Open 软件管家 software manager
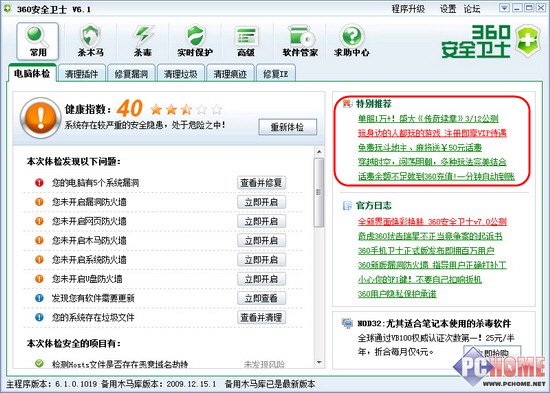The image size is (550, 393). click(300, 41)
